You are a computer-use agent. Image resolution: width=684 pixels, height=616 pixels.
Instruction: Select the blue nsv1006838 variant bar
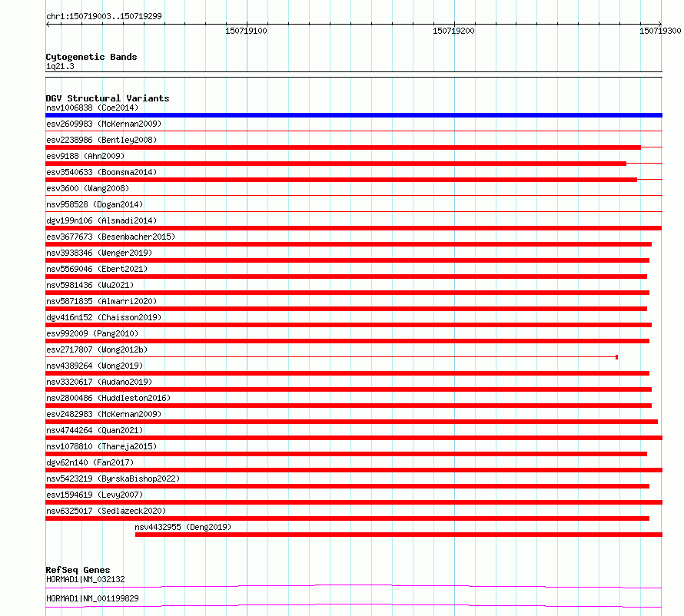(354, 115)
